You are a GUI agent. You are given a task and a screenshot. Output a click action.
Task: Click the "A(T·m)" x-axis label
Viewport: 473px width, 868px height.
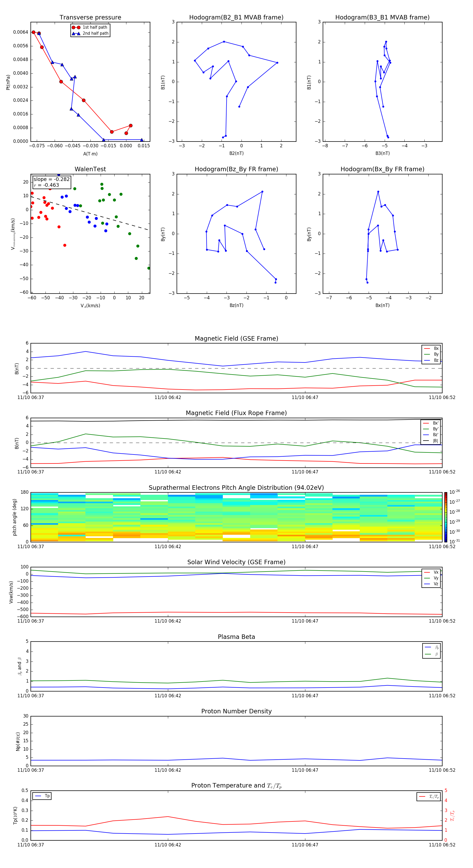(90, 154)
